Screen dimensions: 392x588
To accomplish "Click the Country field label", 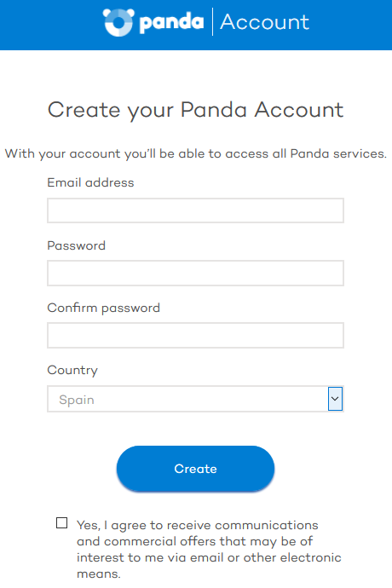I will pos(72,370).
